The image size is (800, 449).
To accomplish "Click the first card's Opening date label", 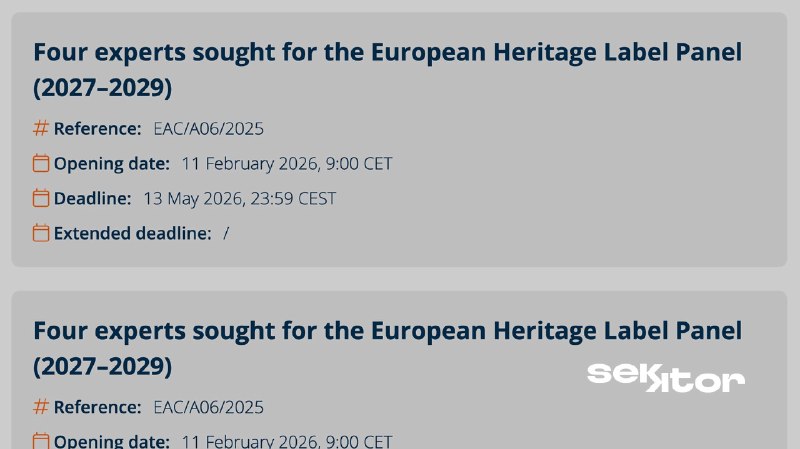I will [112, 163].
